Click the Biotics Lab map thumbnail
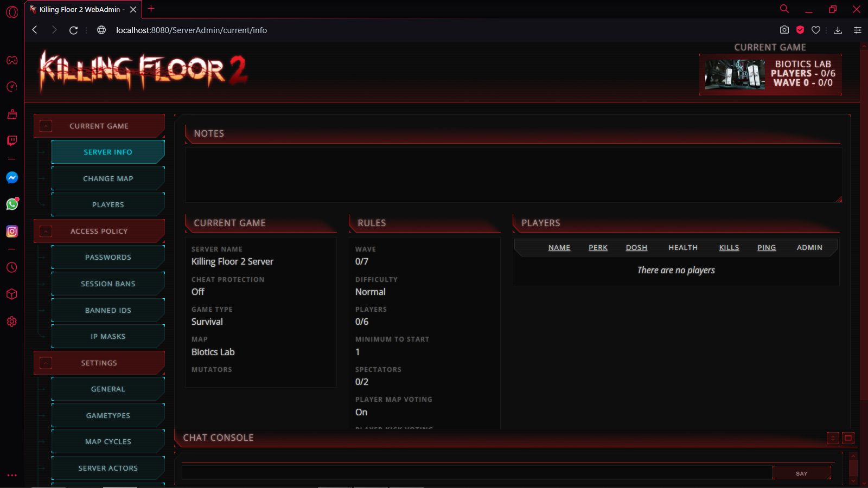The height and width of the screenshot is (488, 868). pyautogui.click(x=735, y=74)
